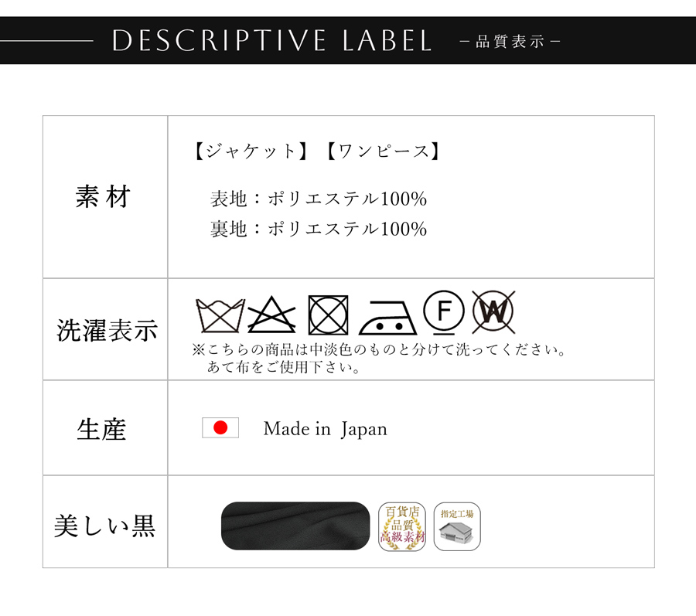Click the 【ワンピース】 label

pyautogui.click(x=383, y=151)
